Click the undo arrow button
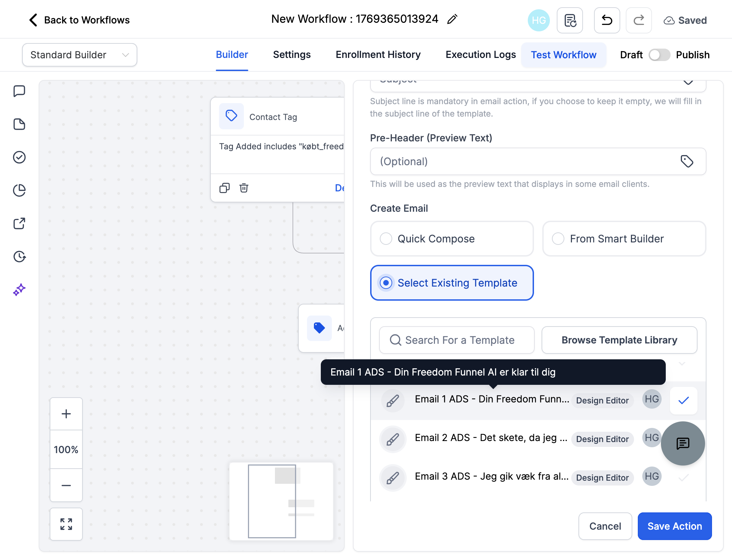 point(607,20)
